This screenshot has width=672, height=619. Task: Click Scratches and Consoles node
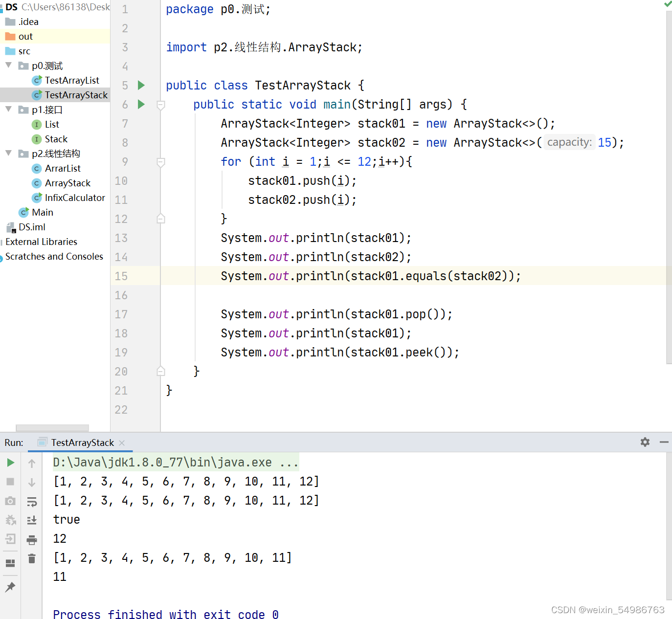click(54, 256)
